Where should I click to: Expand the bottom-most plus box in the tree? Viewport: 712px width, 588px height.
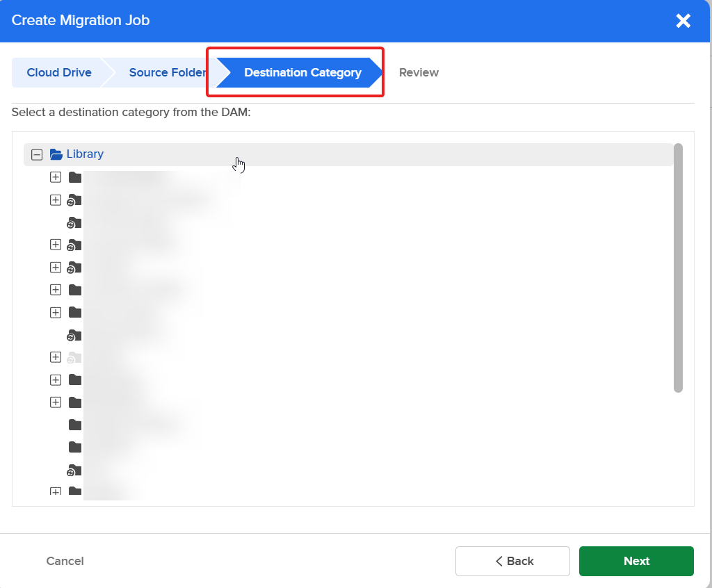click(56, 491)
